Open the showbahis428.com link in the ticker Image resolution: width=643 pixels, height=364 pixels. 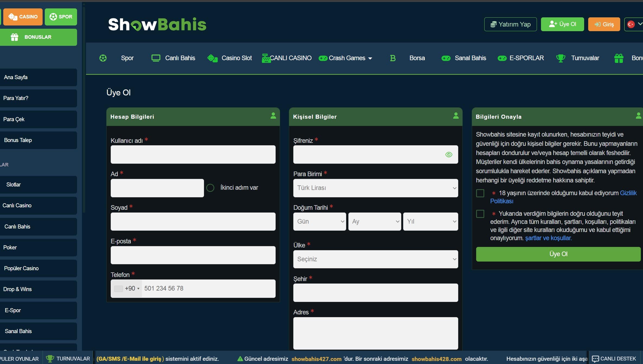click(437, 359)
